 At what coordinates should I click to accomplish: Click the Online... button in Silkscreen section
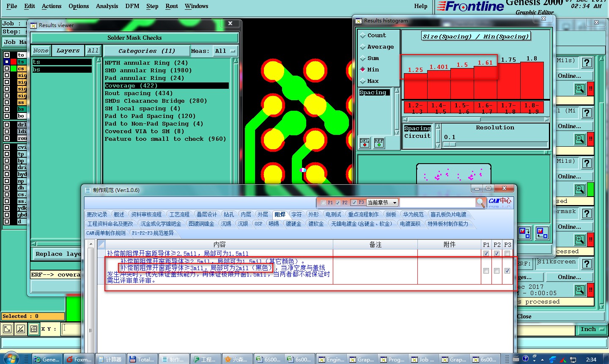pyautogui.click(x=569, y=277)
